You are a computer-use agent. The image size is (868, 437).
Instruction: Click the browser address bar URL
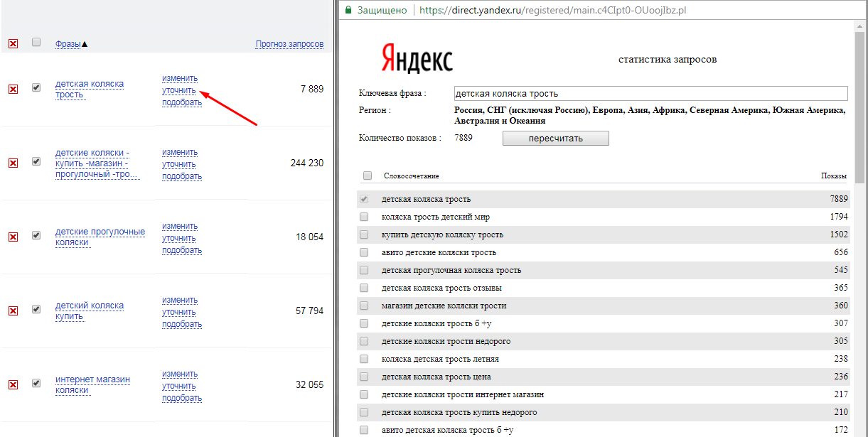pyautogui.click(x=553, y=10)
